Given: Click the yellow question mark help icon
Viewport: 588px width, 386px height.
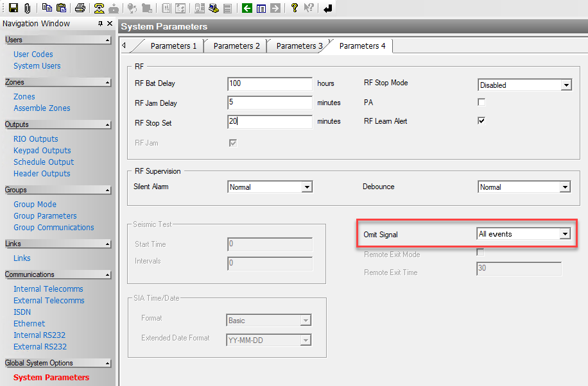Looking at the screenshot, I should click(x=294, y=8).
